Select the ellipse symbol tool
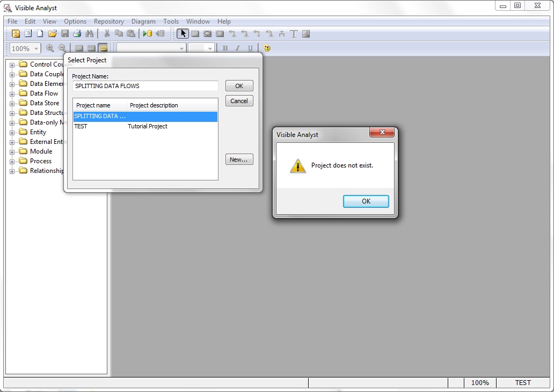The image size is (554, 392). [207, 34]
